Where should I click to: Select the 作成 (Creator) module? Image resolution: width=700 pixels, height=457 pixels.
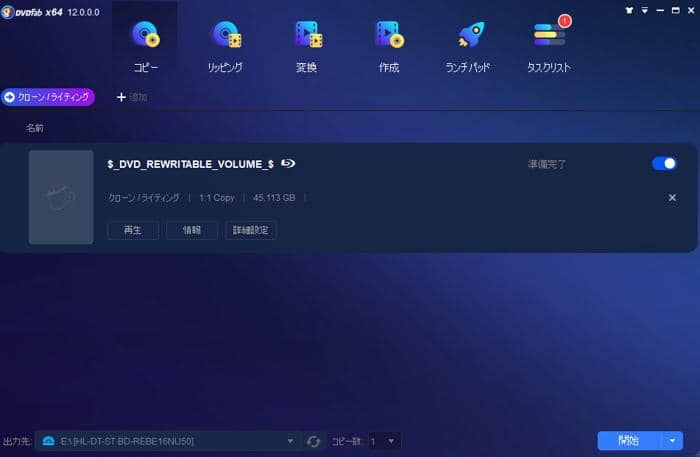pyautogui.click(x=389, y=46)
